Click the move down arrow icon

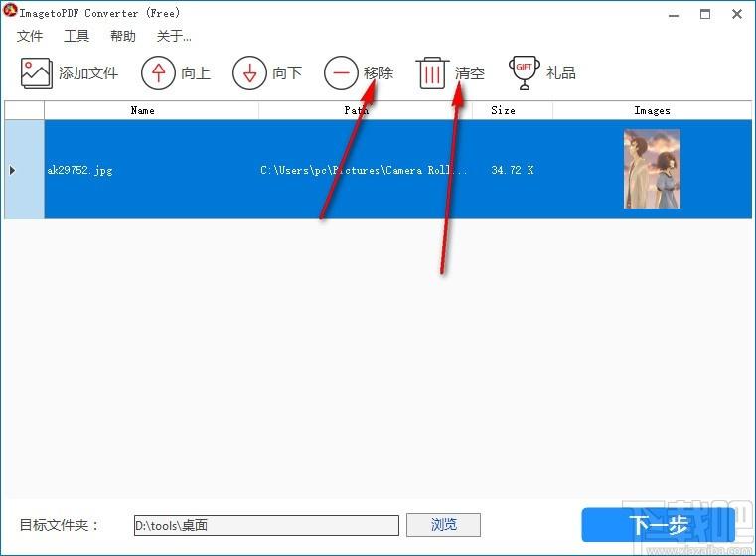[x=249, y=73]
